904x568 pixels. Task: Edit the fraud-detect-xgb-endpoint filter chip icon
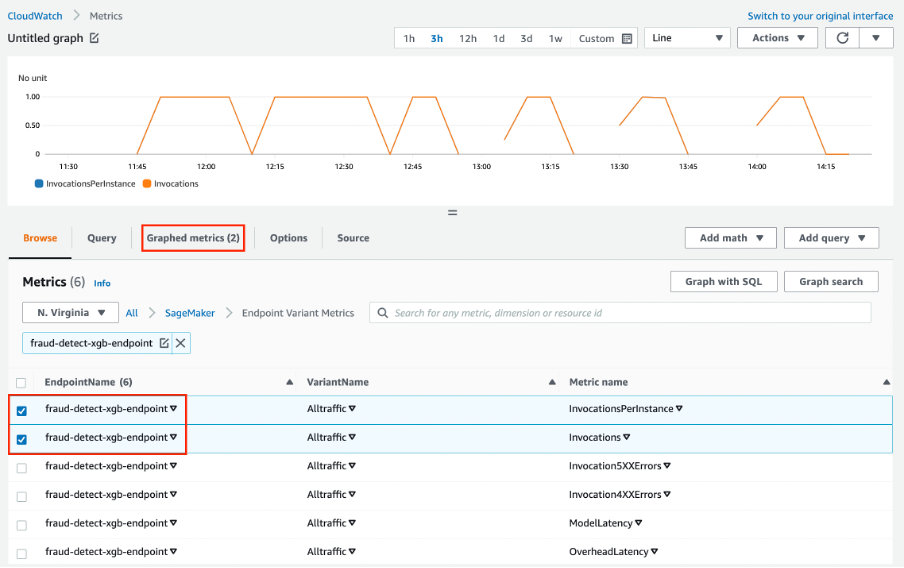(x=164, y=343)
